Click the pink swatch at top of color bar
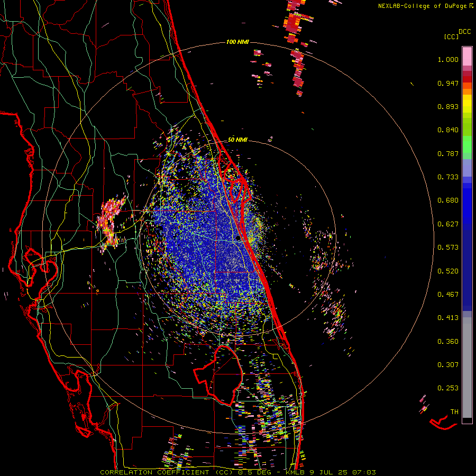 (467, 56)
